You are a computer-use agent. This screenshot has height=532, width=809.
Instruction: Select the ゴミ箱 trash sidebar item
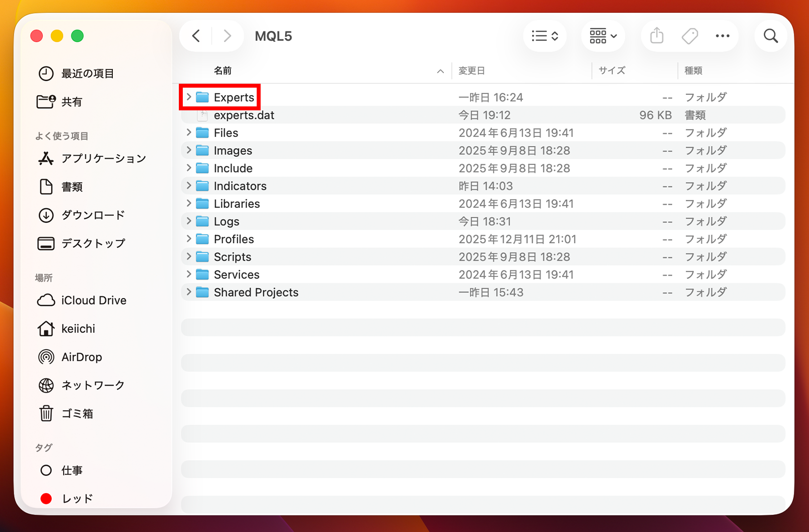[x=77, y=414]
